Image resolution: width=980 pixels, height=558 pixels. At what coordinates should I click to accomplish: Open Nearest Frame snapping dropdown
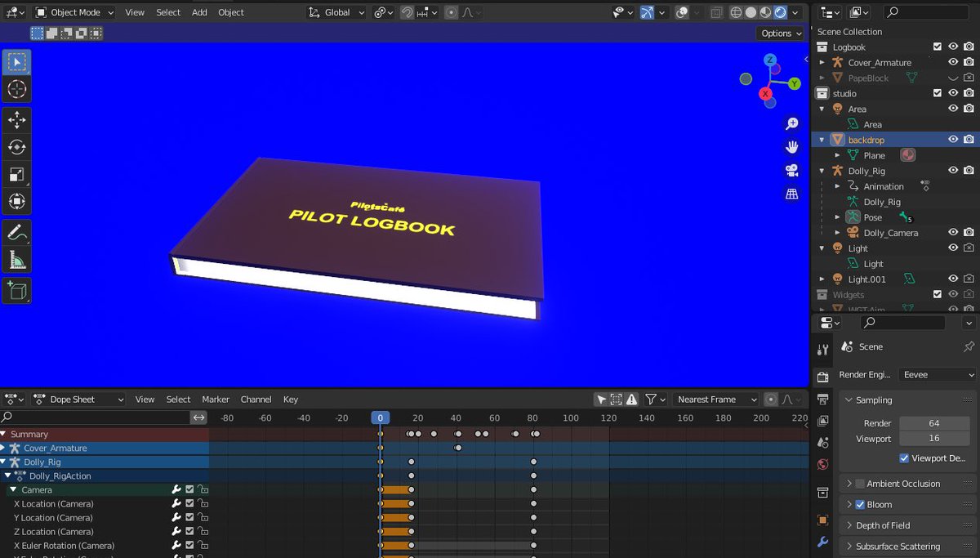tap(715, 400)
